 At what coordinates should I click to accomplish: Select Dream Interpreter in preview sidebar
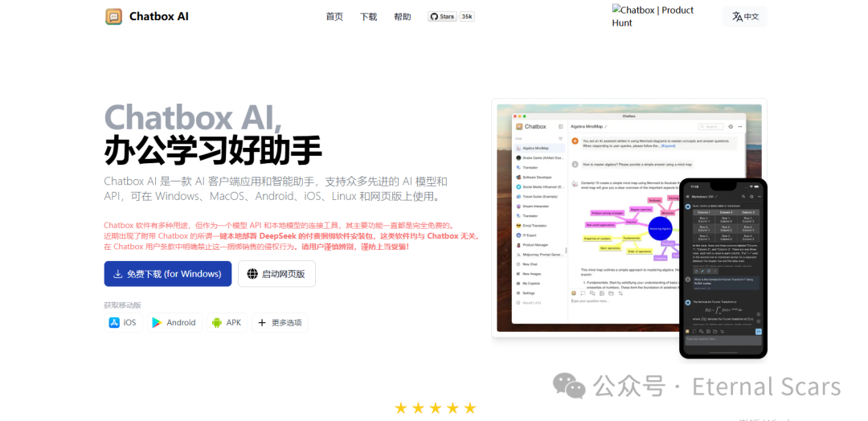[540, 206]
